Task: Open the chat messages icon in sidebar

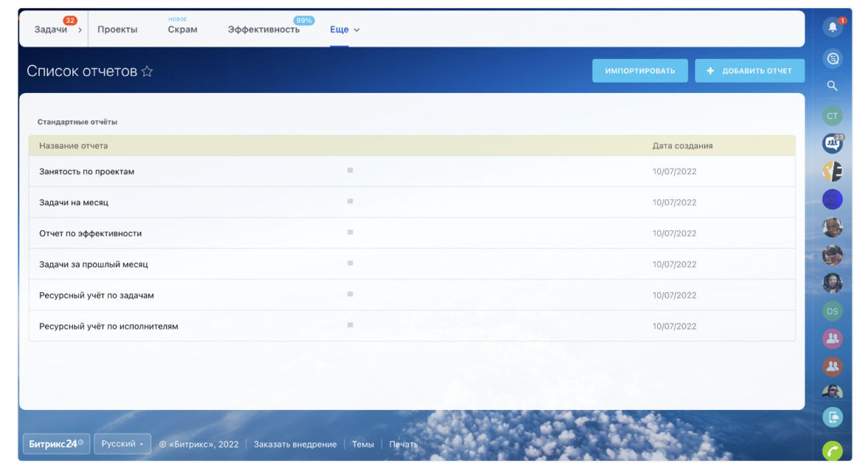Action: click(832, 58)
